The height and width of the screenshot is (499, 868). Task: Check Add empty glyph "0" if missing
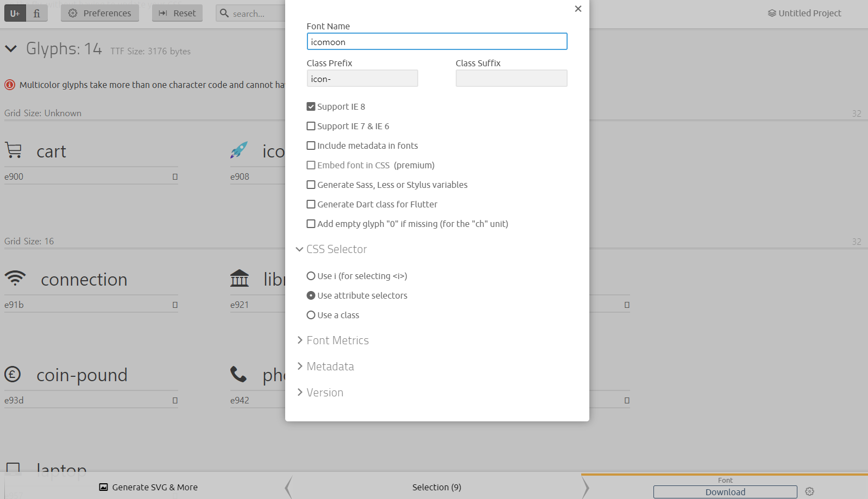point(311,224)
